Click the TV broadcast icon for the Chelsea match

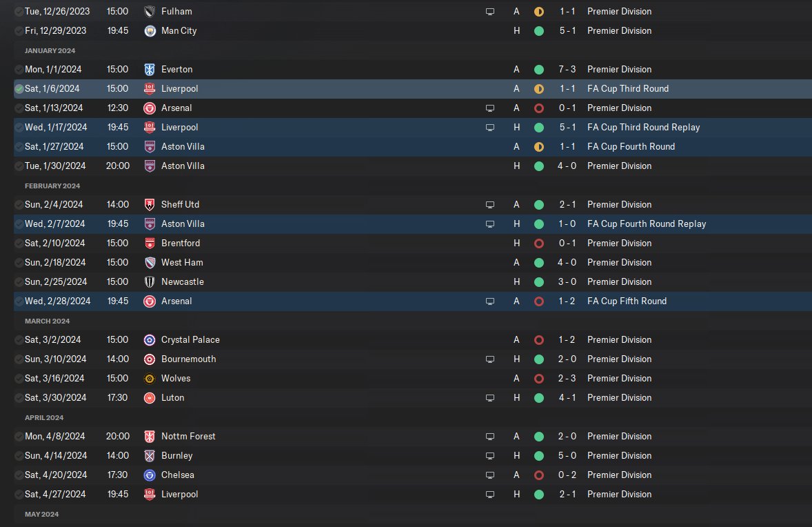(490, 475)
